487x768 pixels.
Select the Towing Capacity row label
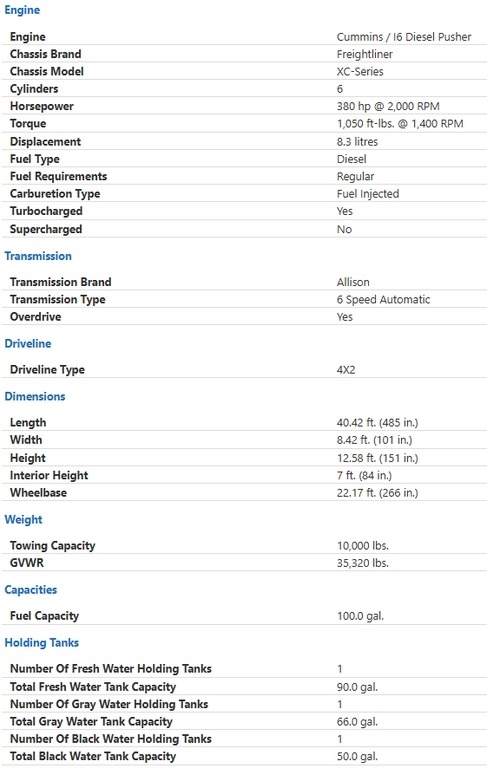pyautogui.click(x=52, y=546)
